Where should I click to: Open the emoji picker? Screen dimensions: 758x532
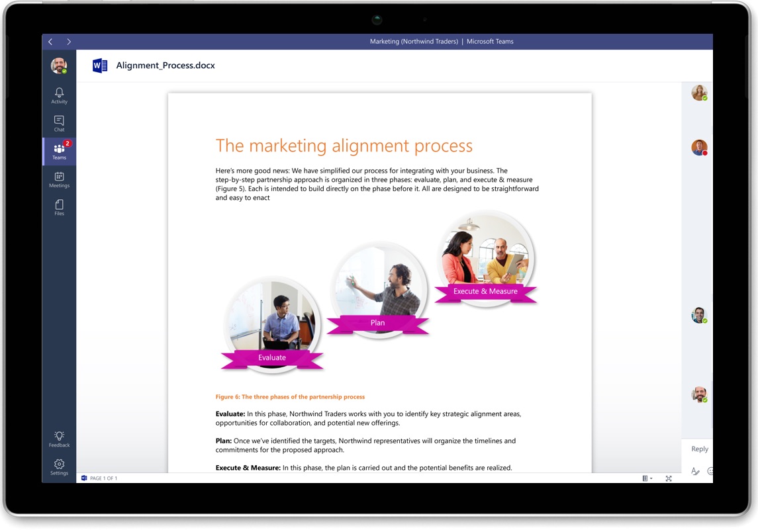pyautogui.click(x=710, y=471)
